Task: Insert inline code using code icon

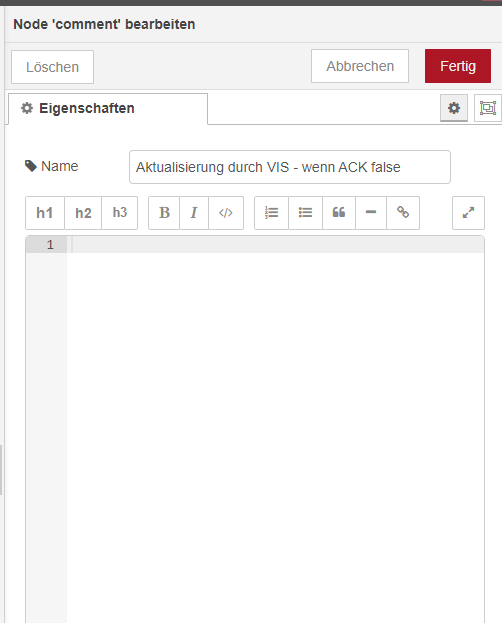Action: pos(226,213)
